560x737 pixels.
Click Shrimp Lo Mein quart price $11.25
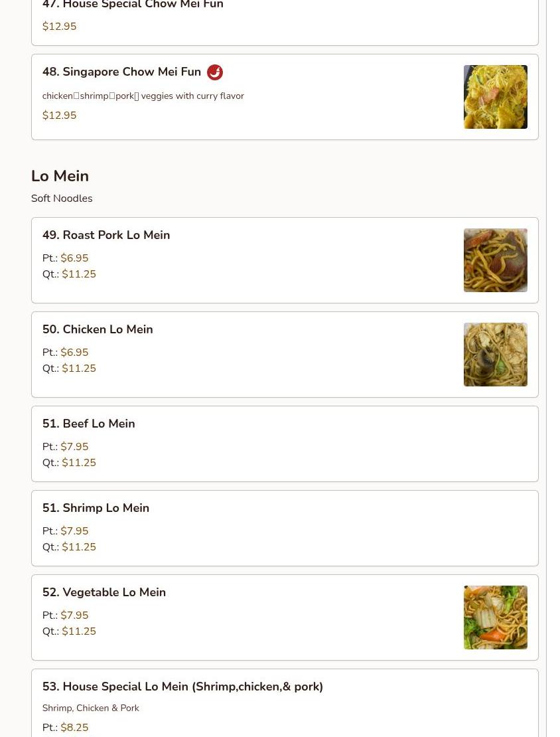pos(79,547)
